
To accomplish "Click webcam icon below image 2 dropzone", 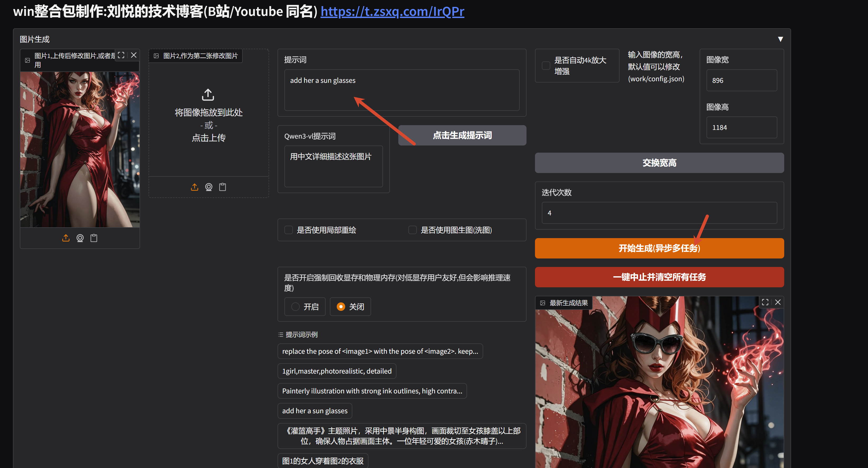I will tap(209, 187).
